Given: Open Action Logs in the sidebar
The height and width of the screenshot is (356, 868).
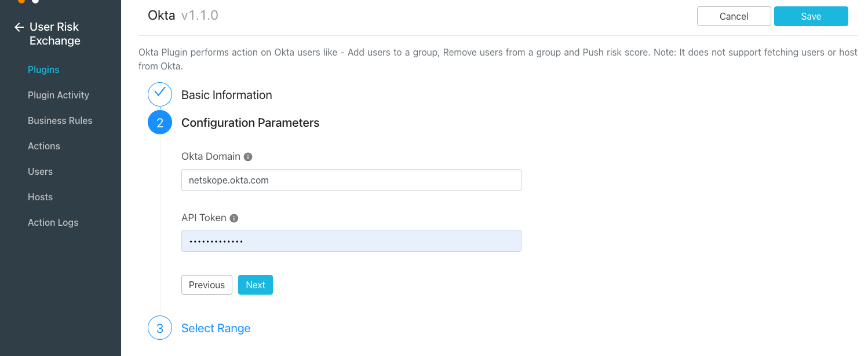Looking at the screenshot, I should [53, 222].
